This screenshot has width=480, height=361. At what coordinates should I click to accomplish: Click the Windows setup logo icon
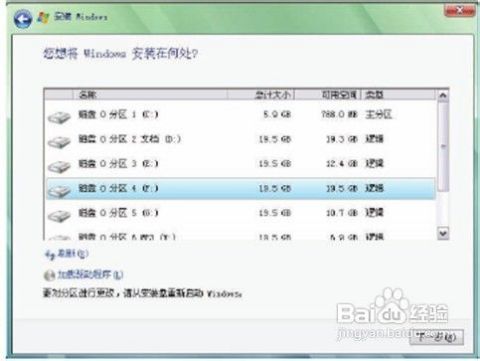coord(43,17)
